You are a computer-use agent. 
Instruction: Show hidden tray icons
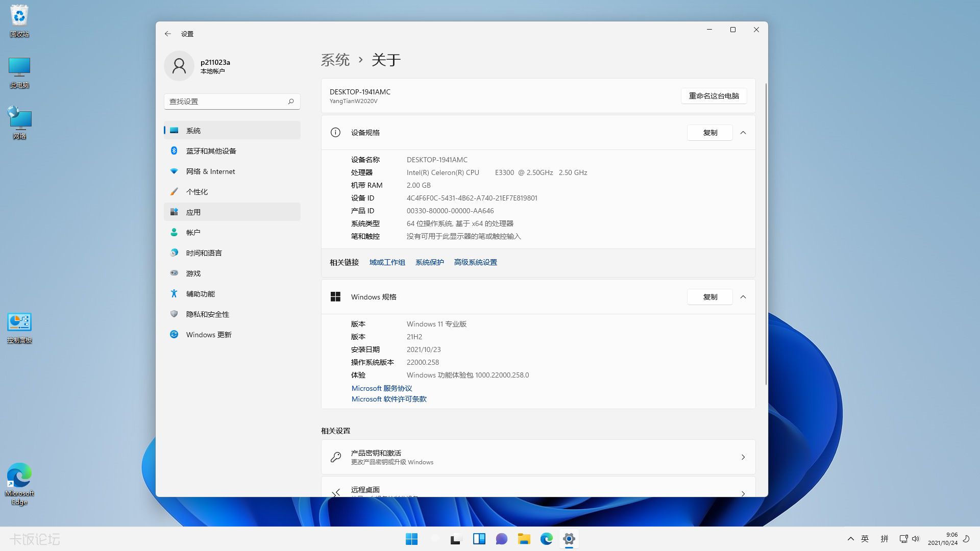point(851,539)
